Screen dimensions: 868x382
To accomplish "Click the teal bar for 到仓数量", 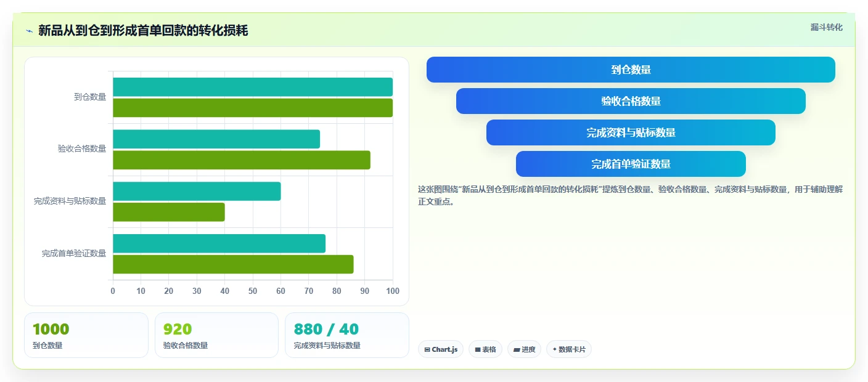I will pyautogui.click(x=253, y=87).
